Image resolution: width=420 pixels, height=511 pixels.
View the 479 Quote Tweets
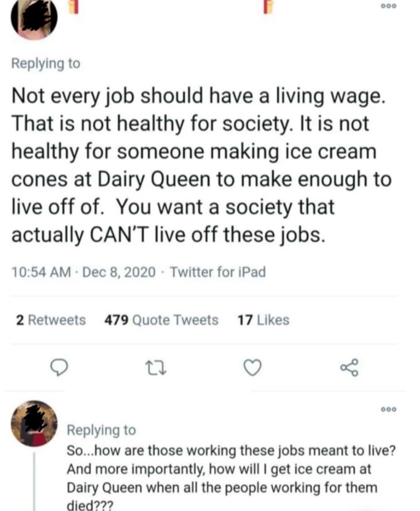click(x=161, y=320)
